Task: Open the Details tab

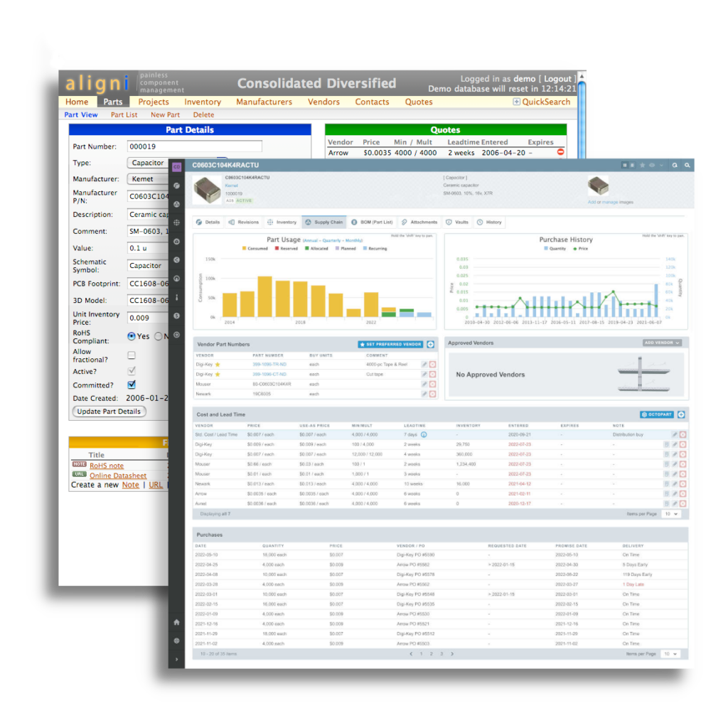Action: coord(208,223)
